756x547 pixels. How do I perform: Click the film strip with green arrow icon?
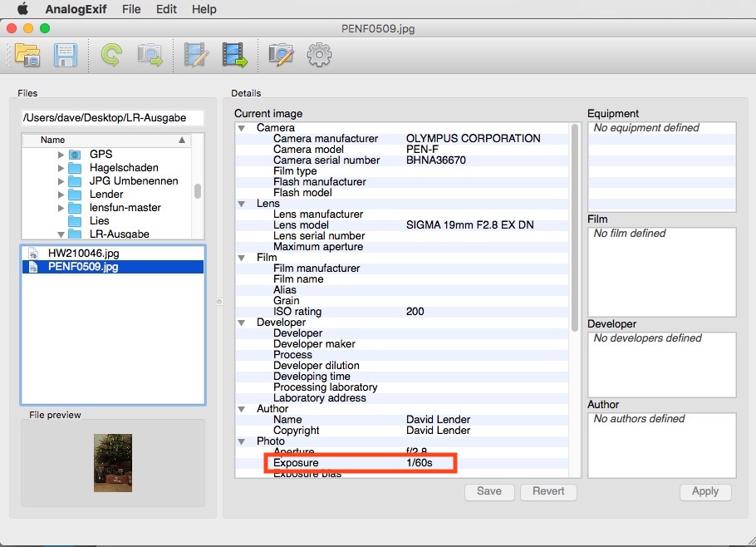tap(235, 56)
